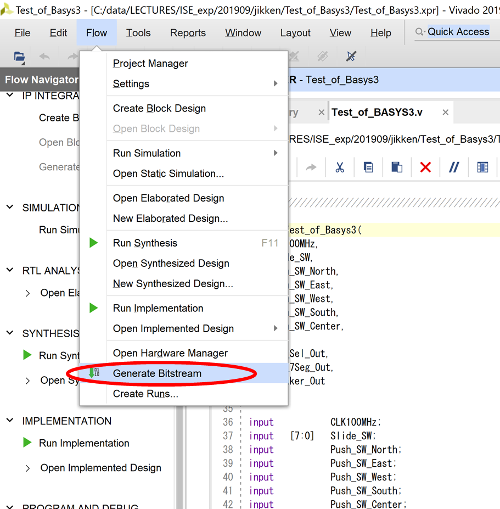Click green play icon beside SYNTHESIS Run Synthesis
Screen dimensions: 500x509
(27, 355)
